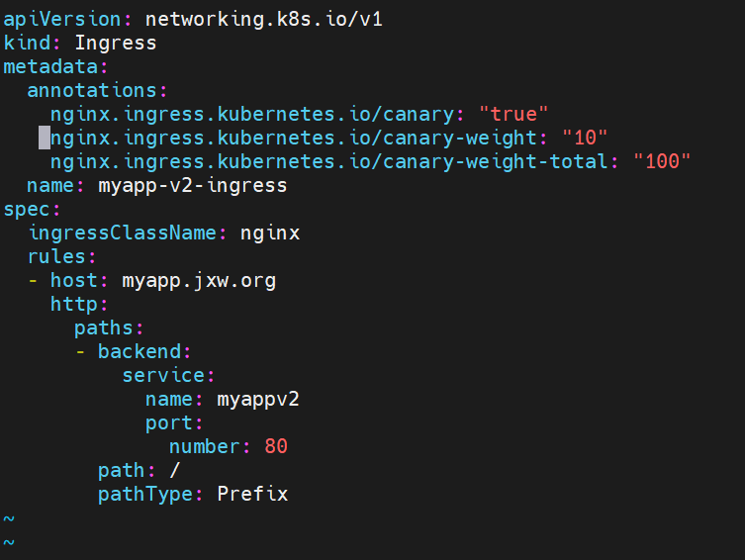Click the vim cursor block
The height and width of the screenshot is (560, 745).
pos(45,138)
